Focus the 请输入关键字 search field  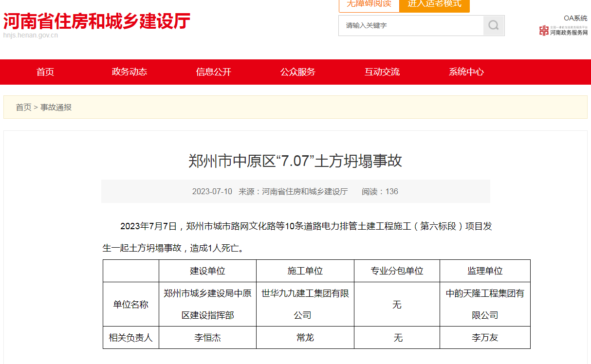point(410,25)
